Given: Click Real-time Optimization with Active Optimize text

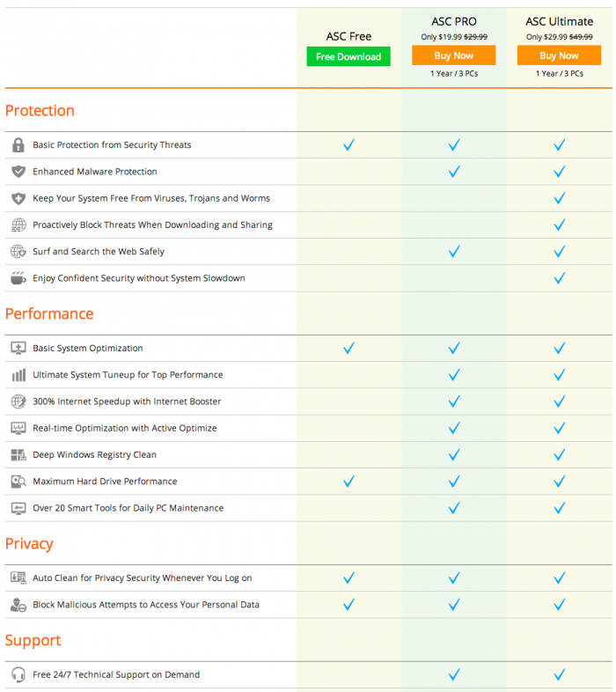Looking at the screenshot, I should tap(124, 428).
